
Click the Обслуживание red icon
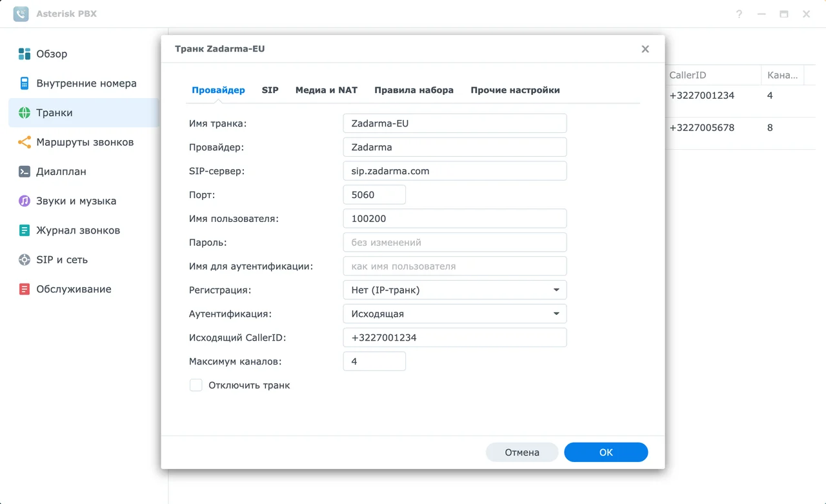click(x=25, y=289)
